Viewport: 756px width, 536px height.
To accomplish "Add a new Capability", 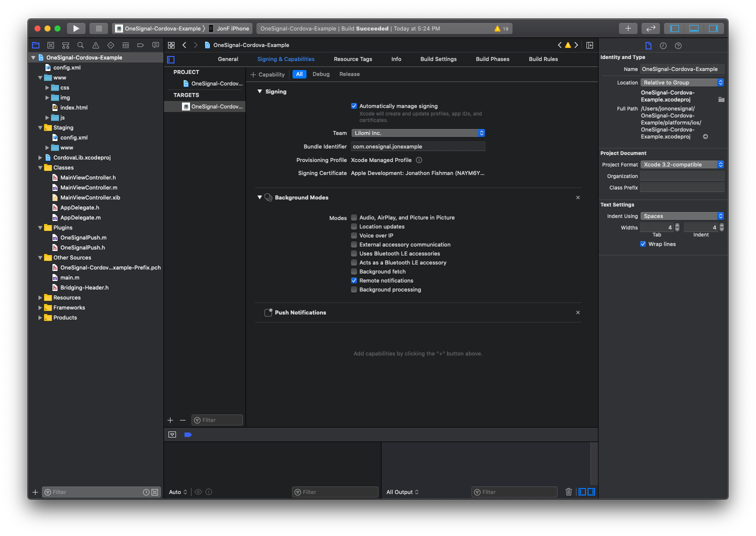I will [267, 74].
